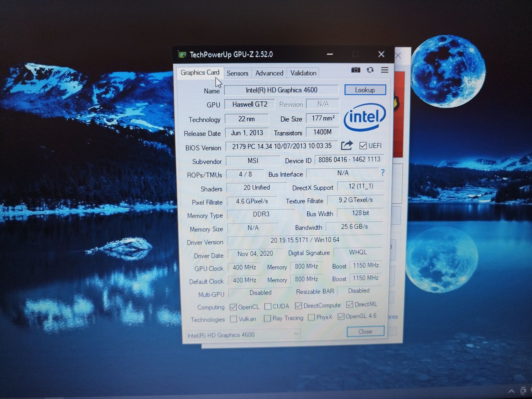
Task: Close the window behind GPU-Z
Action: tap(398, 56)
